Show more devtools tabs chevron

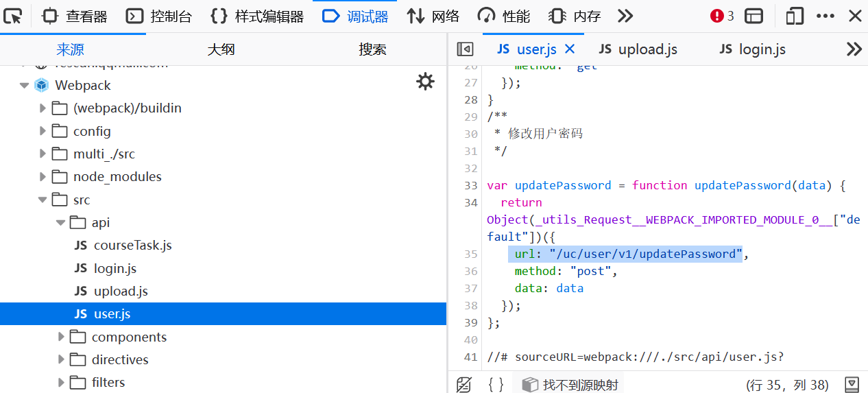[625, 16]
